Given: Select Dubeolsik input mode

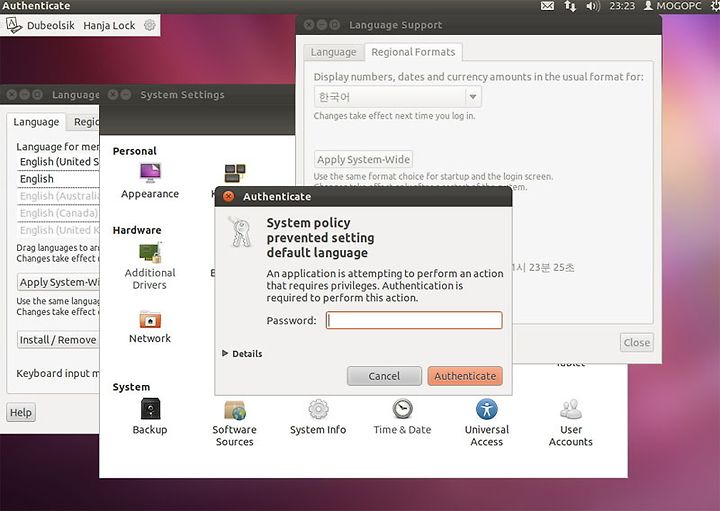Looking at the screenshot, I should coord(51,25).
